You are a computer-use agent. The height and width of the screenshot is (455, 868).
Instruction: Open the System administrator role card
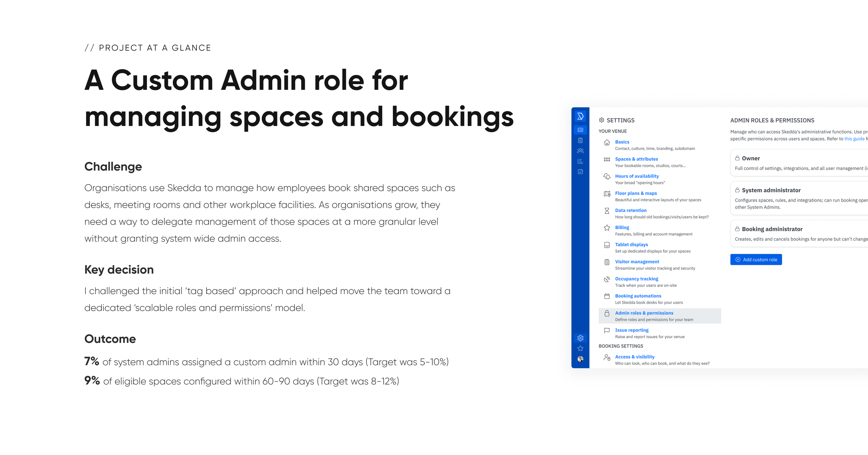click(x=799, y=198)
